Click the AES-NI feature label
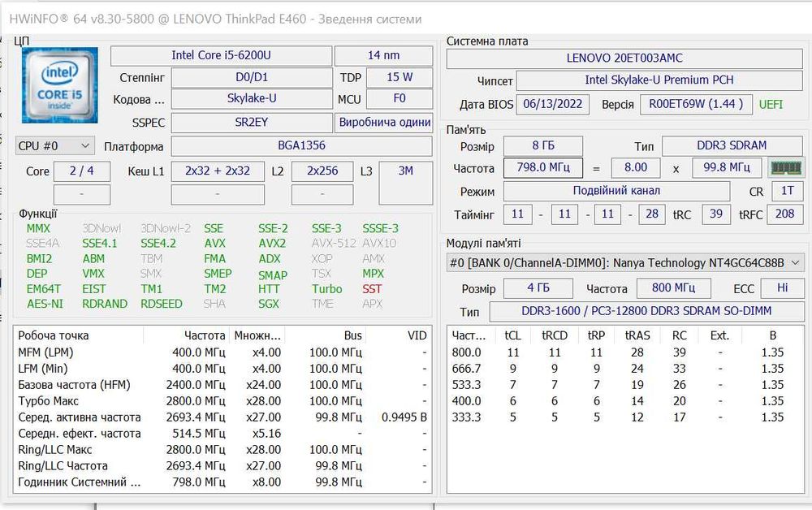Screen dimensions: 812x510 coord(45,304)
